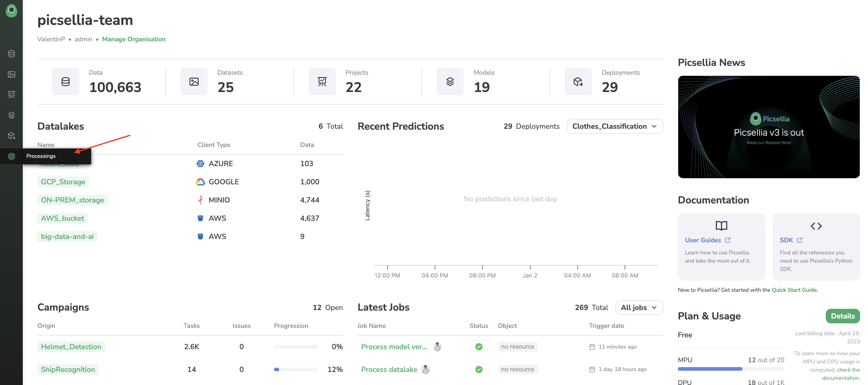Viewport: 868px width, 385px height.
Task: Click the Google Cloud client type icon
Action: tap(200, 182)
